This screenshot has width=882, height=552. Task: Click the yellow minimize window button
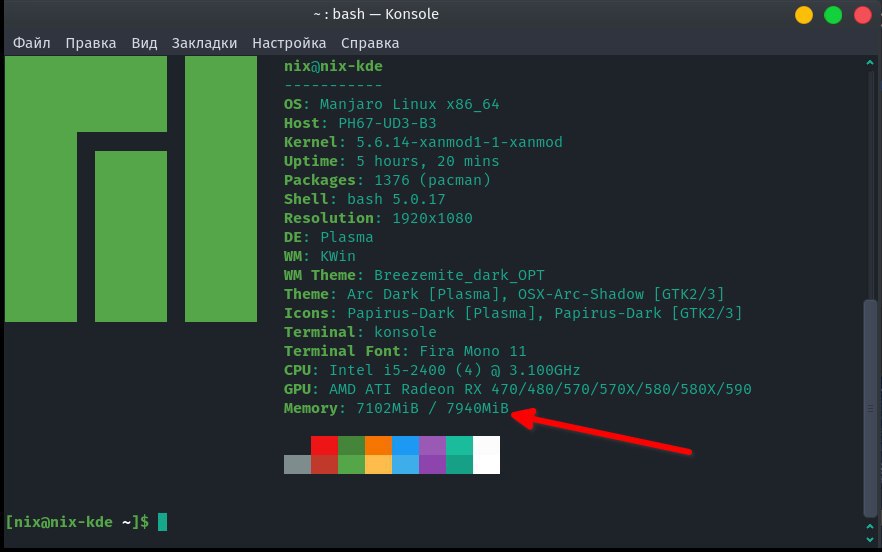(x=804, y=15)
